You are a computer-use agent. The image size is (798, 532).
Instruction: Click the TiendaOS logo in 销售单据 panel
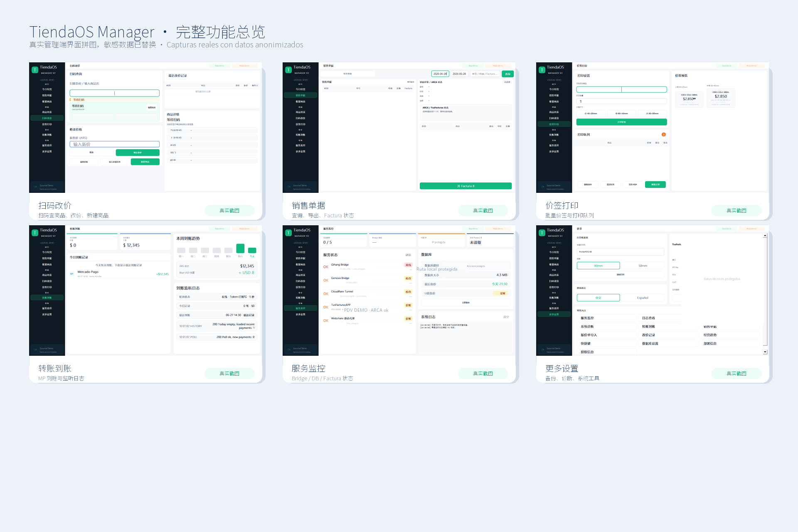288,70
